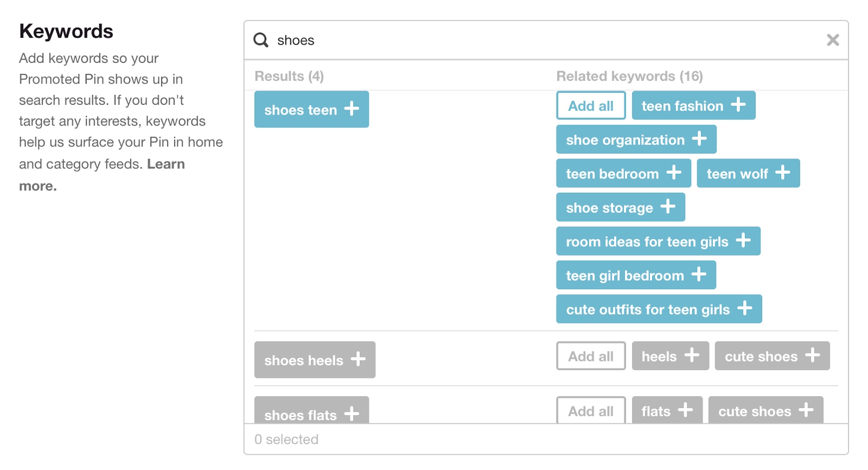Image resolution: width=868 pixels, height=470 pixels.
Task: Add 'cute outfits for teen girls' keyword
Action: coord(659,309)
